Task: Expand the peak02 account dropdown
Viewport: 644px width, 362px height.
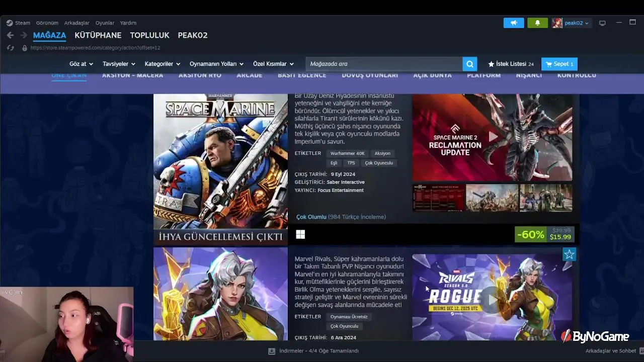Action: pos(587,23)
